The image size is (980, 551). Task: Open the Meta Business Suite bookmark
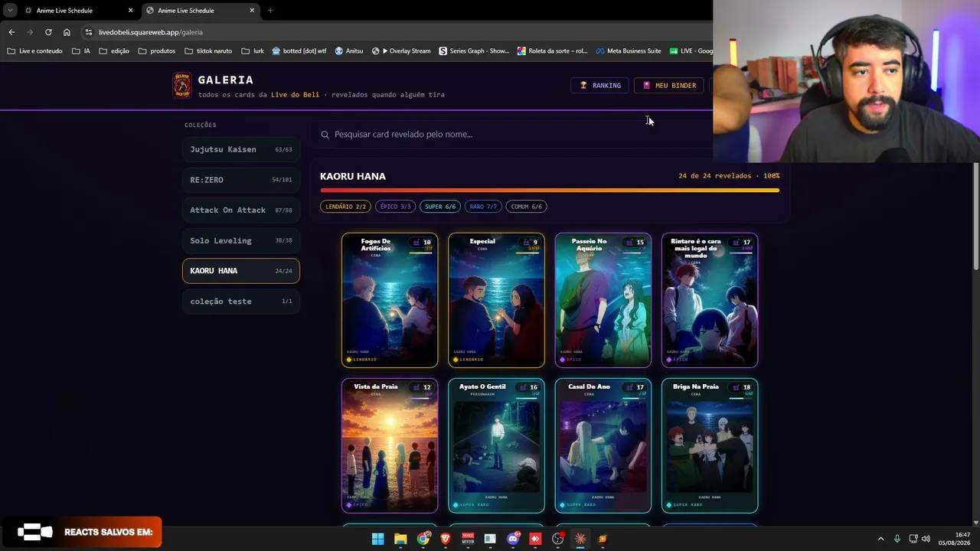[x=629, y=51]
